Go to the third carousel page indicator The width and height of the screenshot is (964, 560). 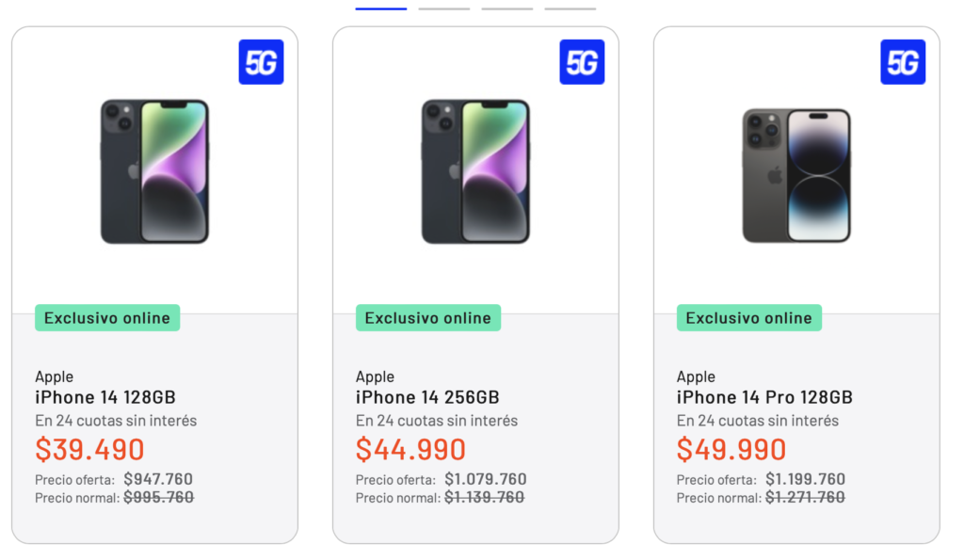click(507, 8)
